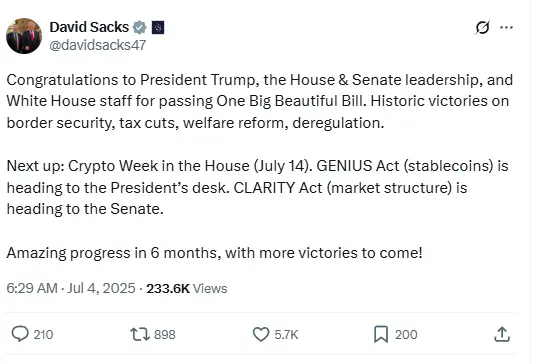This screenshot has height=364, width=535.
Task: Like the post with the heart icon
Action: [261, 334]
